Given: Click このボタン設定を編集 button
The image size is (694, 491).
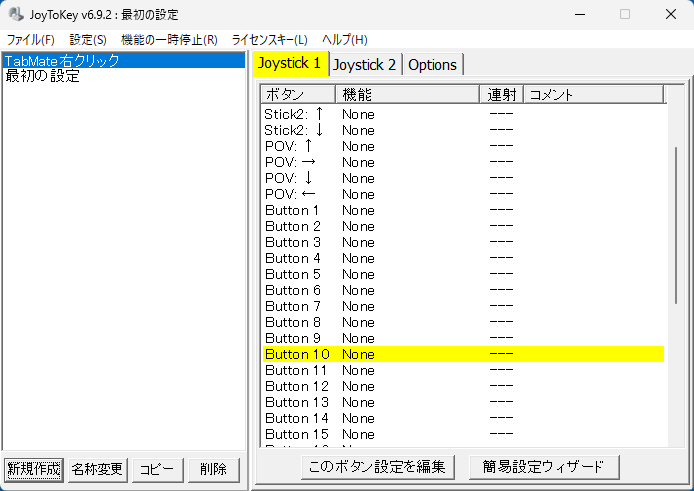Looking at the screenshot, I should point(379,466).
